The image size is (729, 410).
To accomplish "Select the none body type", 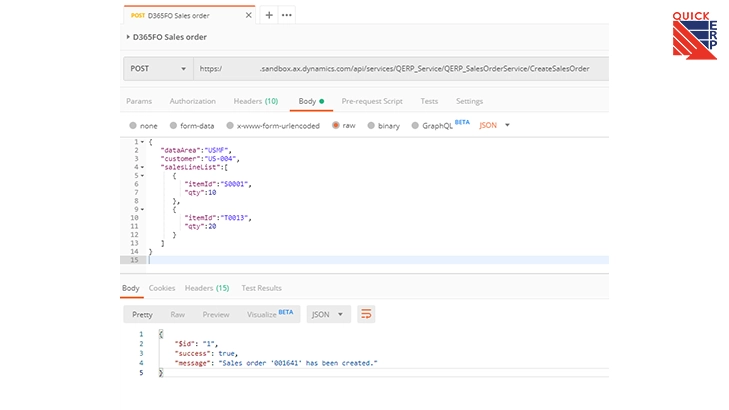I will pos(133,126).
